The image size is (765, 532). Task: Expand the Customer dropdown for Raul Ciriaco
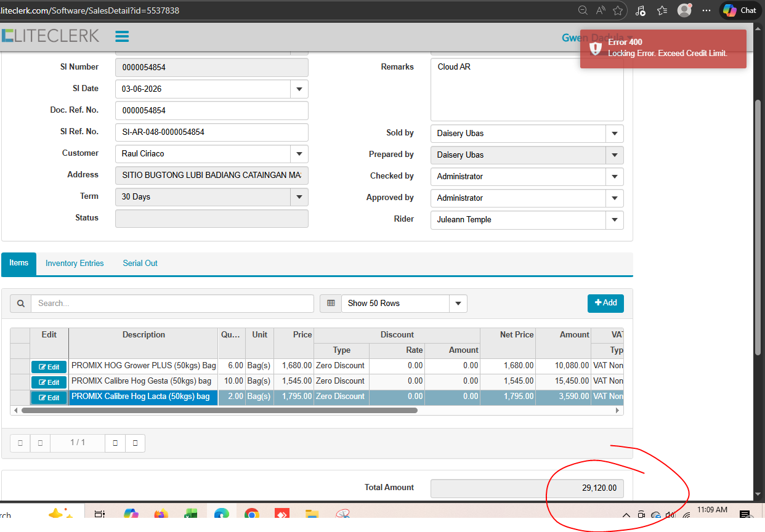pyautogui.click(x=299, y=154)
